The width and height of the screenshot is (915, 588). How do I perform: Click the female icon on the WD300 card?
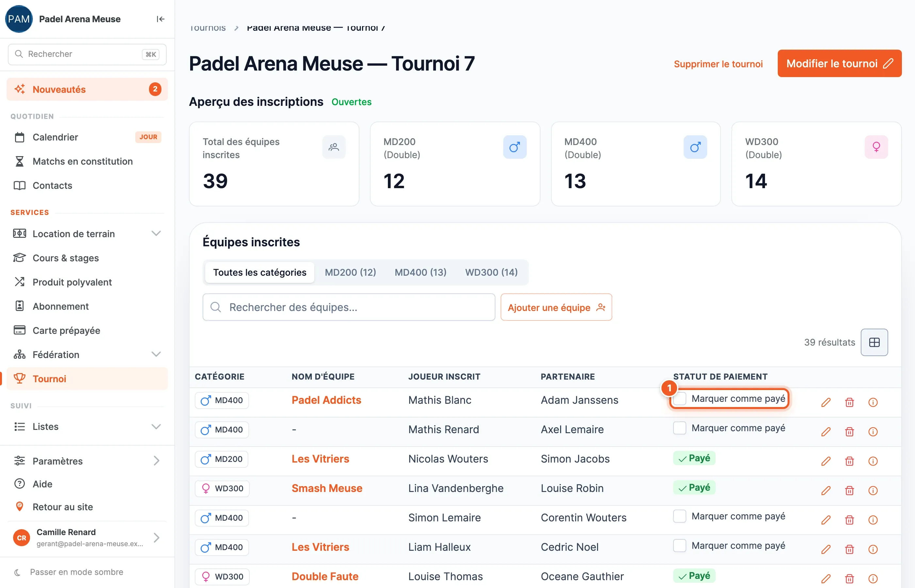coord(876,147)
